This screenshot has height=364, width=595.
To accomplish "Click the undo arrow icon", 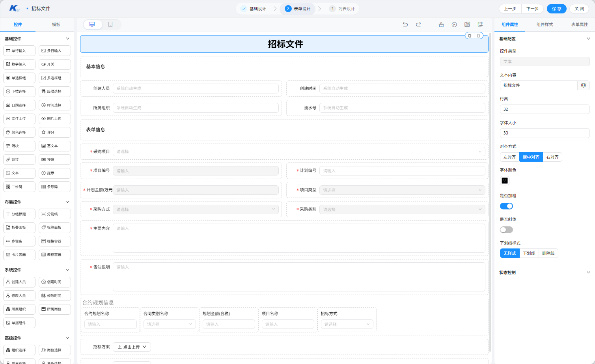I will pos(405,24).
